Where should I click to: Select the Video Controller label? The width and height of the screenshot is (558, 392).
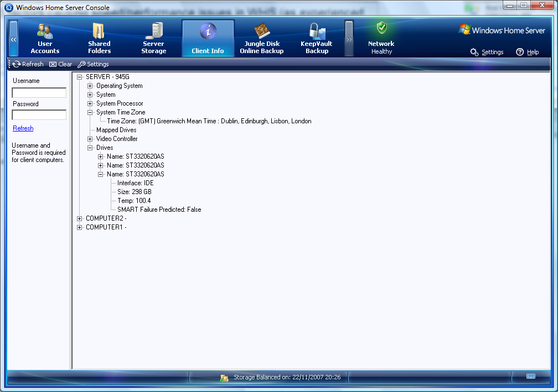[117, 139]
